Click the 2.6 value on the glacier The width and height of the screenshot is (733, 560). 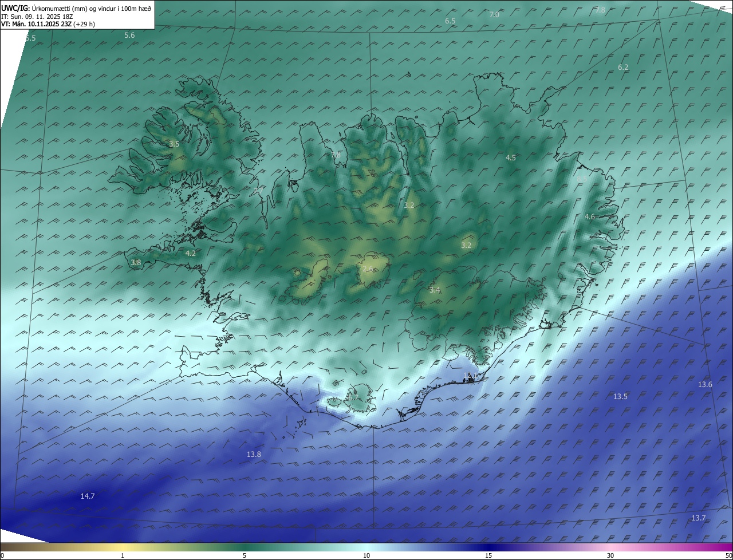[368, 269]
